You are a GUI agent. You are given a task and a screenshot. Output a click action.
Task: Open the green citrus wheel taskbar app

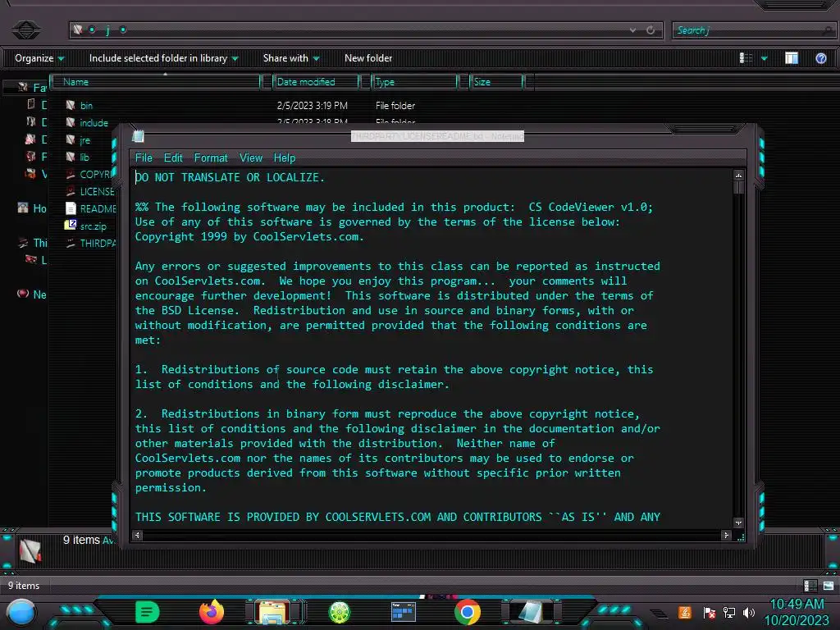pyautogui.click(x=339, y=612)
